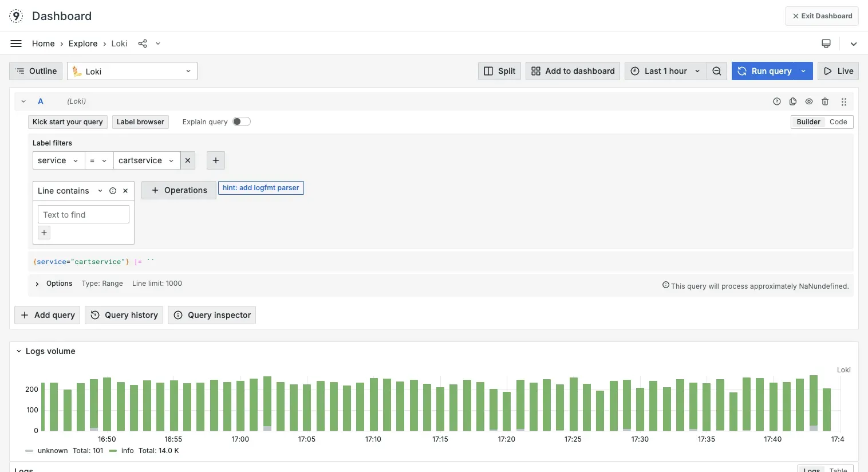This screenshot has width=868, height=472.
Task: Click the share shortcut icon next to Loki breadcrumb
Action: coord(142,43)
